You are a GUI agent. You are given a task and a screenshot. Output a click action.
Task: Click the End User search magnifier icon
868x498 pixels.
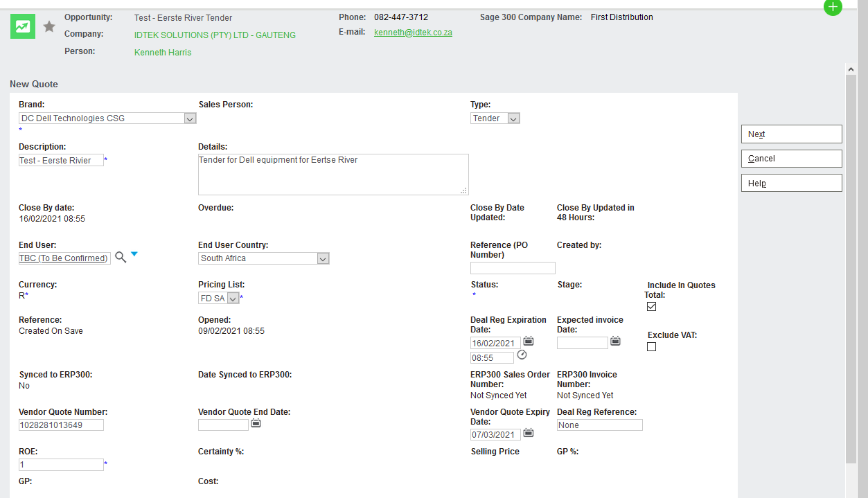pyautogui.click(x=121, y=257)
